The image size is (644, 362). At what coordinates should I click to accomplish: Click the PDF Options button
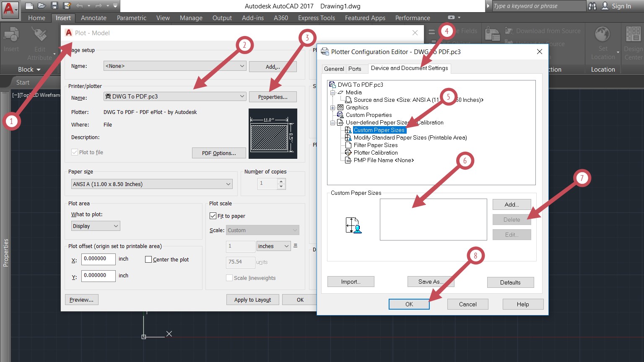point(219,153)
